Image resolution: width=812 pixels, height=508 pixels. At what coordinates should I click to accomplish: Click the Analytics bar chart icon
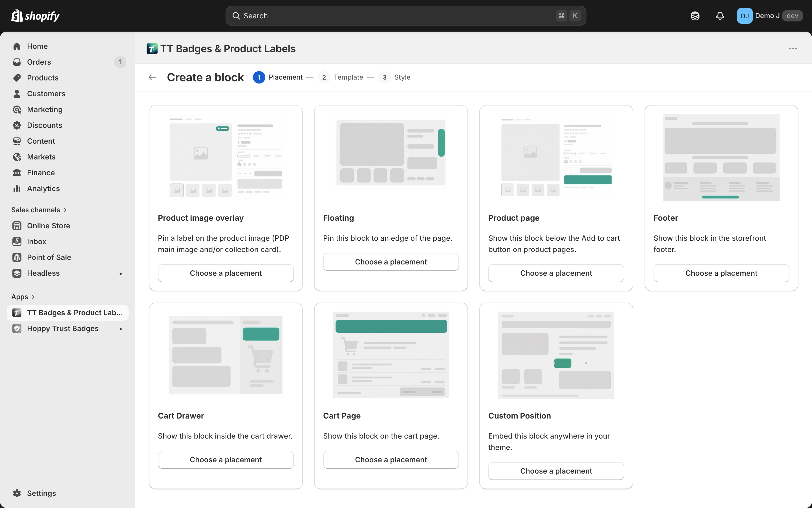tap(17, 188)
